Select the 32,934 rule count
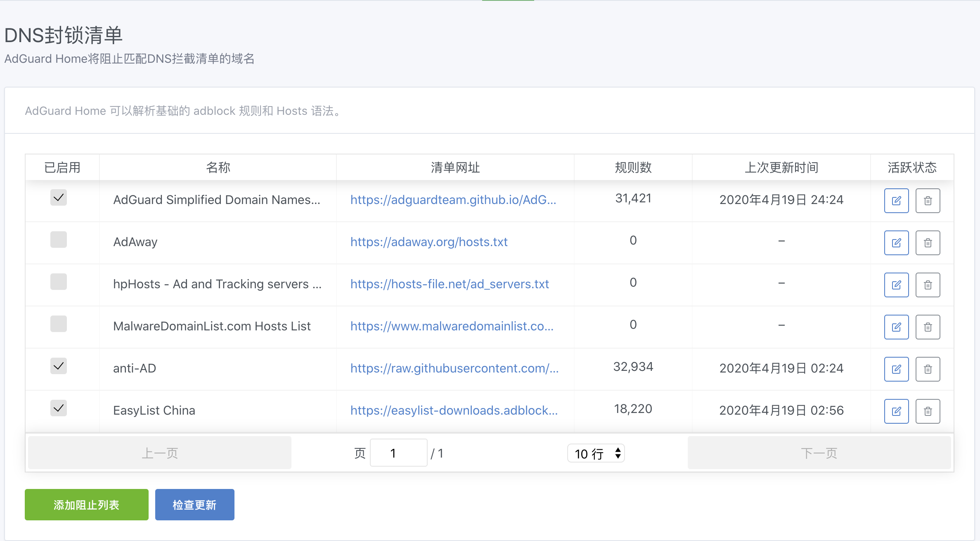Viewport: 980px width, 541px height. point(633,367)
